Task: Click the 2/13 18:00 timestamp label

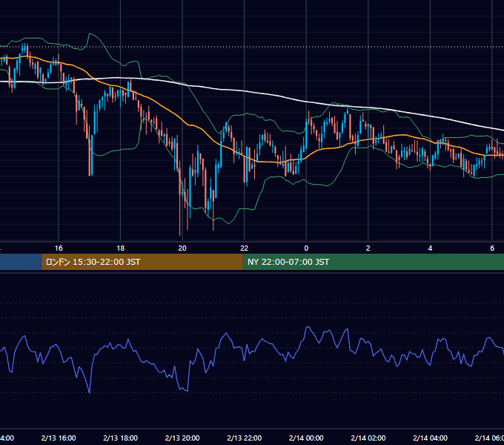Action: (x=121, y=438)
